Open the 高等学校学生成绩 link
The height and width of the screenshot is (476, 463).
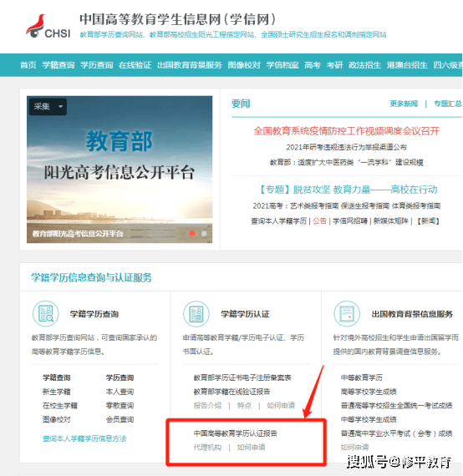tap(369, 392)
